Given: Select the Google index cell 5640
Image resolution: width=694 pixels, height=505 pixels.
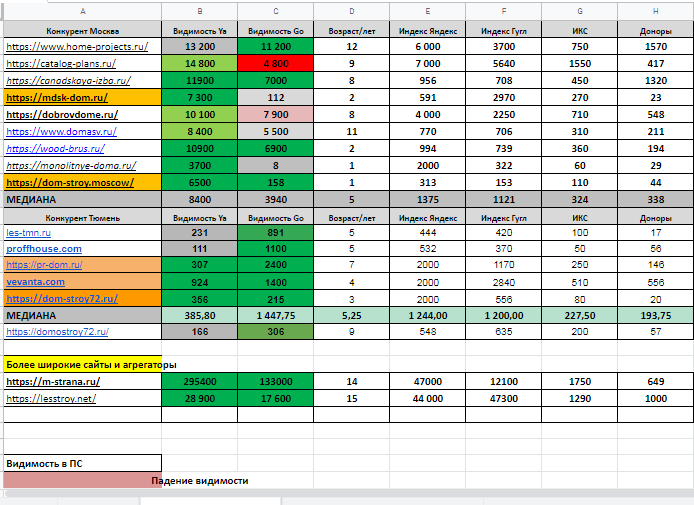Looking at the screenshot, I should [504, 63].
